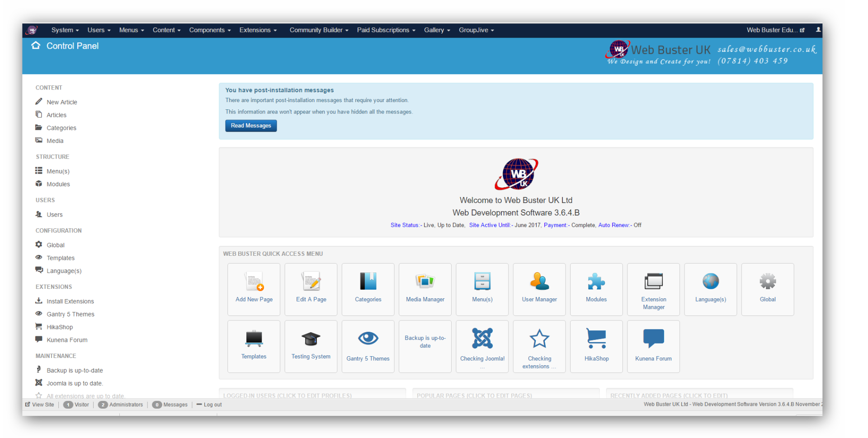
Task: Click Joomla is up to date
Action: 75,383
